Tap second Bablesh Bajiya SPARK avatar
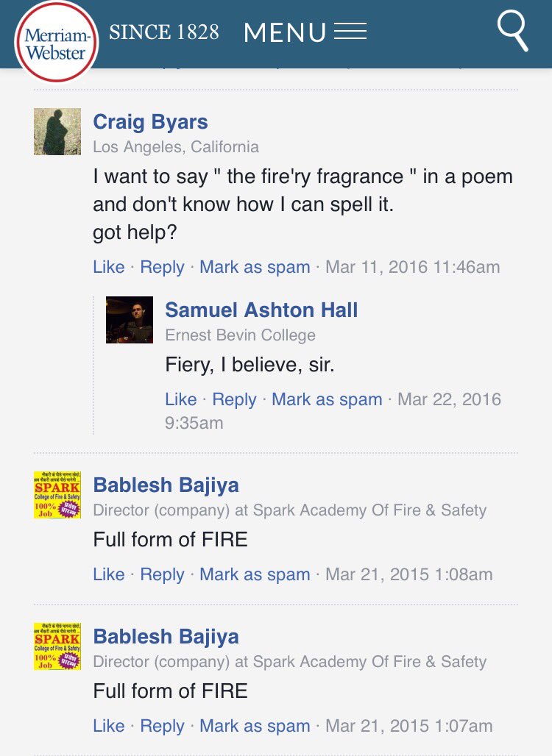The image size is (552, 756). 57,646
